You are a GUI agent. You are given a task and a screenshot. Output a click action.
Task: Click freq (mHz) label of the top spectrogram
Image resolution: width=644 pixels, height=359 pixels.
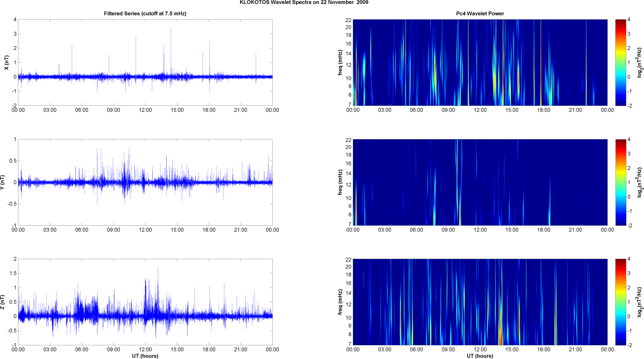[x=340, y=62]
